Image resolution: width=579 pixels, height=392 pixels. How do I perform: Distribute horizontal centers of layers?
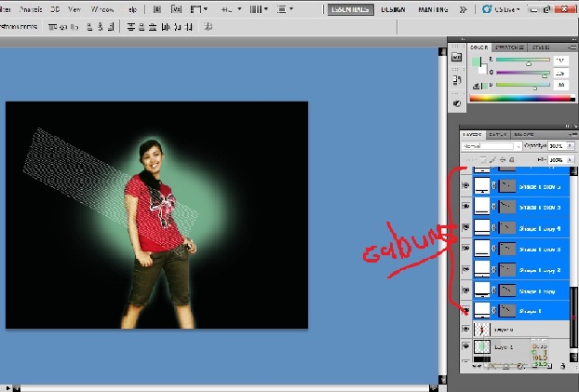click(177, 27)
